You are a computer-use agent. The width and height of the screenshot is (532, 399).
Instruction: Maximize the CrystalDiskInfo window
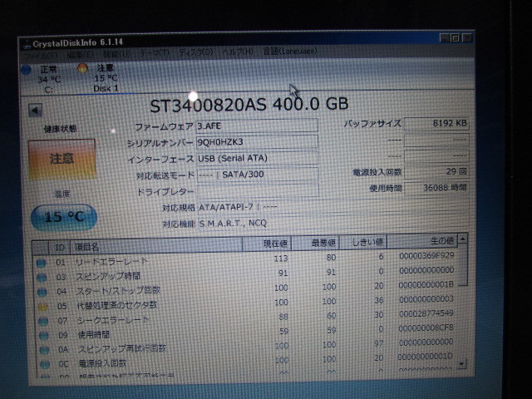[456, 38]
